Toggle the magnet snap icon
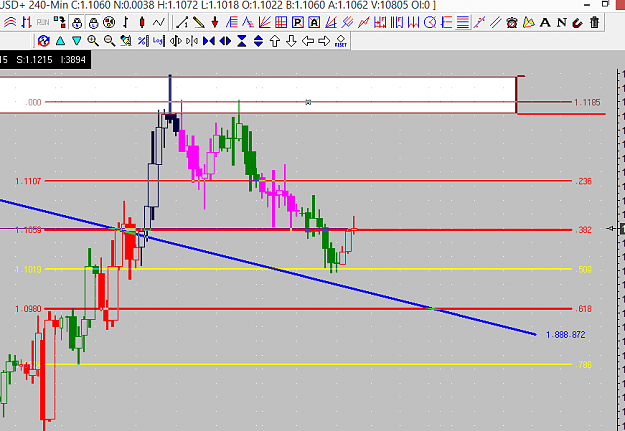The height and width of the screenshot is (431, 625). pyautogui.click(x=578, y=22)
